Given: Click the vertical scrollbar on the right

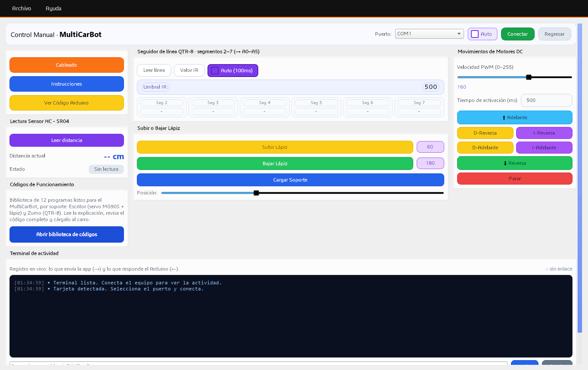Looking at the screenshot, I should coord(580,178).
